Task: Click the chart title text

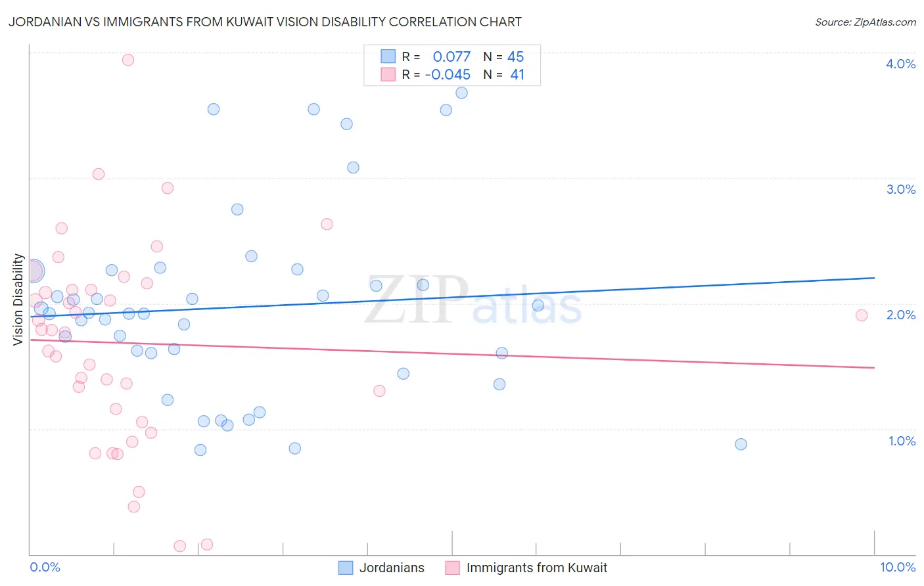Action: [265, 22]
